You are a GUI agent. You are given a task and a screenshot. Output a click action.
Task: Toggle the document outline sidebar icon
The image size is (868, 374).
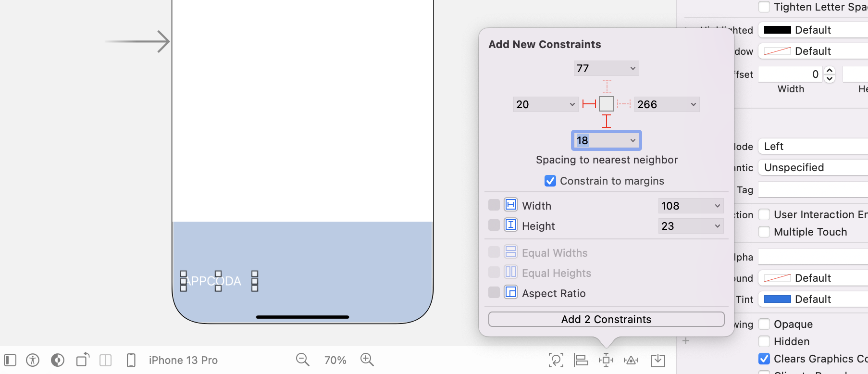coord(10,360)
